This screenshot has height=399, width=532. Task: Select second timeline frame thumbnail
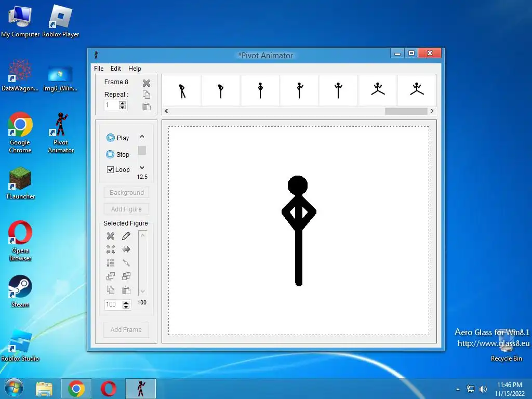(x=221, y=90)
